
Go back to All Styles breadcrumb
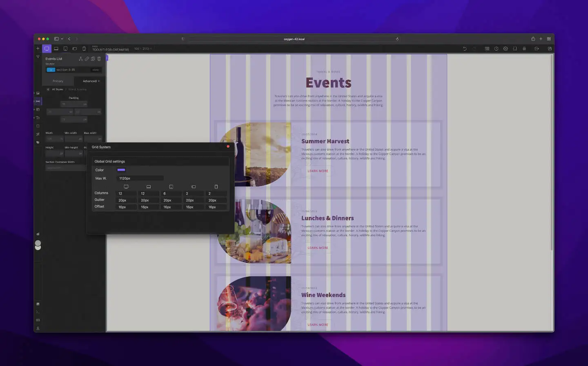click(x=58, y=89)
